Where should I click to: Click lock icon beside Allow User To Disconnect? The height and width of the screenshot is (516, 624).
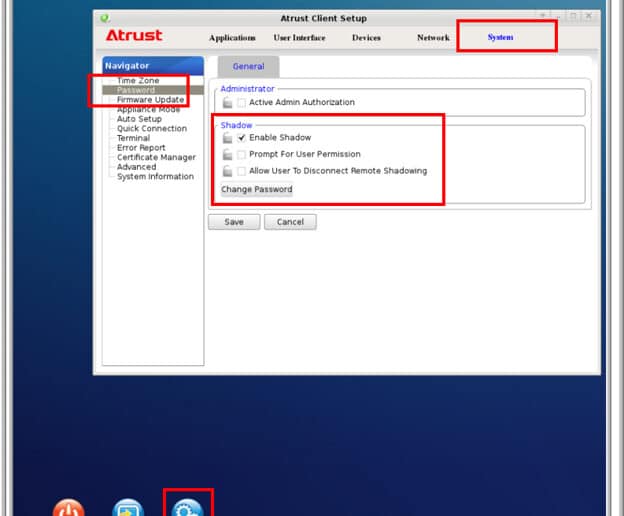[227, 171]
